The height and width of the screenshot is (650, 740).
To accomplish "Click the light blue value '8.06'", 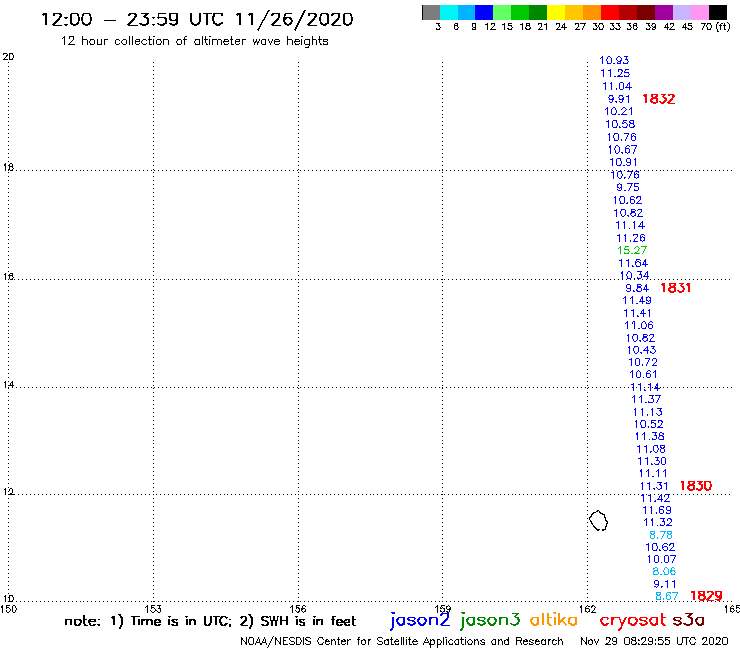I will point(664,572).
